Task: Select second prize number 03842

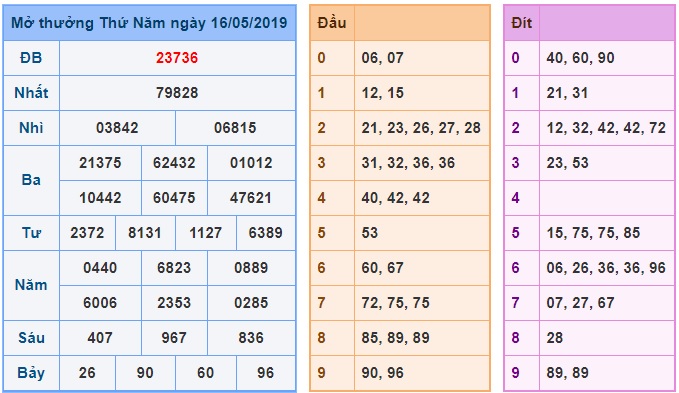Action: click(x=117, y=128)
